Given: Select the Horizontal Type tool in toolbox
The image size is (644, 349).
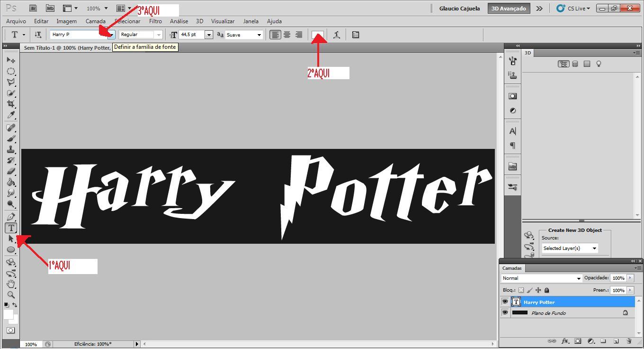Looking at the screenshot, I should pyautogui.click(x=11, y=228).
